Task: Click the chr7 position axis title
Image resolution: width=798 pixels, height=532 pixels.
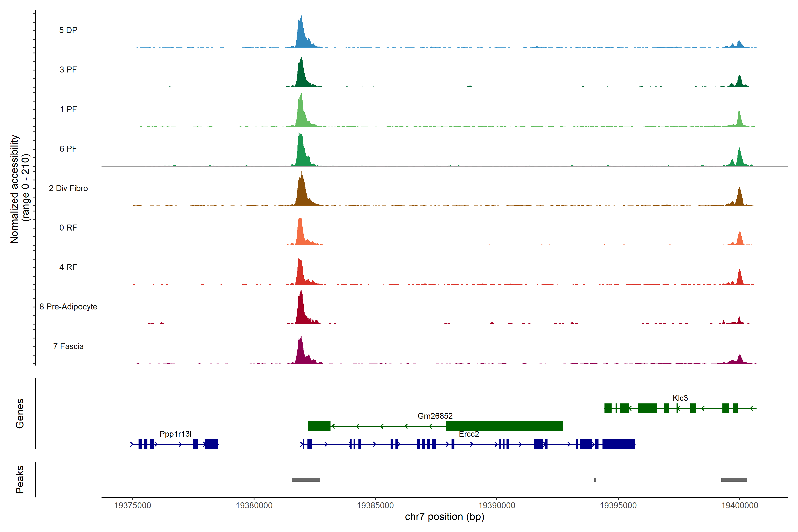Action: 444,517
